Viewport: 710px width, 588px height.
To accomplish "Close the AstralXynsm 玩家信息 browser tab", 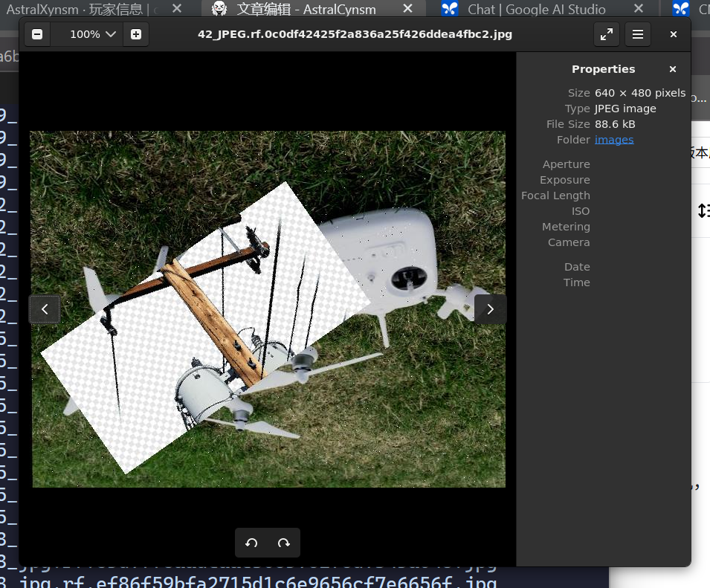I will pyautogui.click(x=176, y=9).
